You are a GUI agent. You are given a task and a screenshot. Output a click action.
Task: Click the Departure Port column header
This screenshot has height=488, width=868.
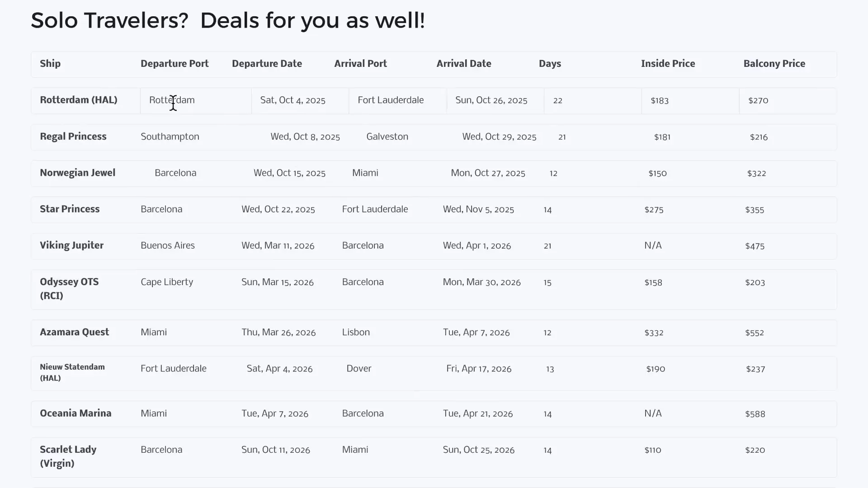click(175, 64)
